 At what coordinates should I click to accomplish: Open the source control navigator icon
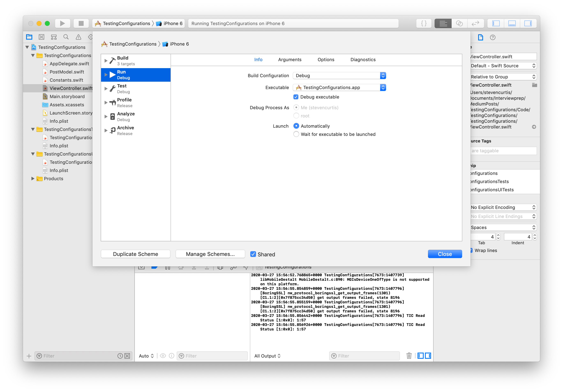coord(42,37)
